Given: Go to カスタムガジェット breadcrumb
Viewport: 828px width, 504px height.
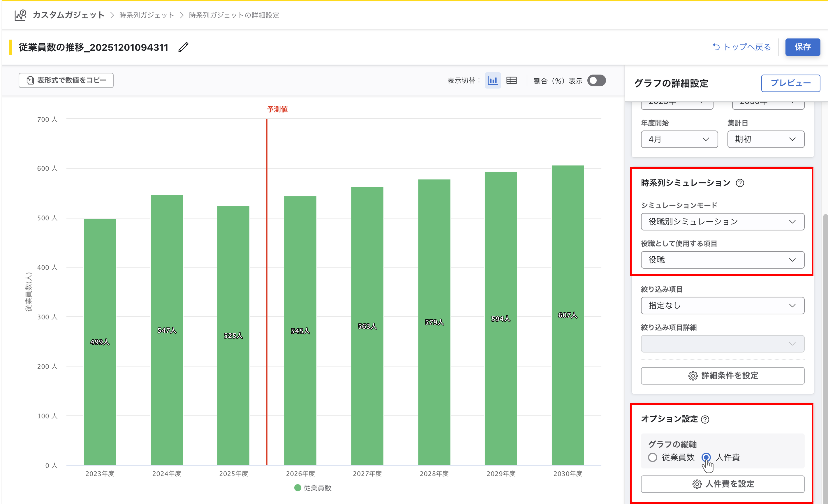Looking at the screenshot, I should click(x=68, y=15).
